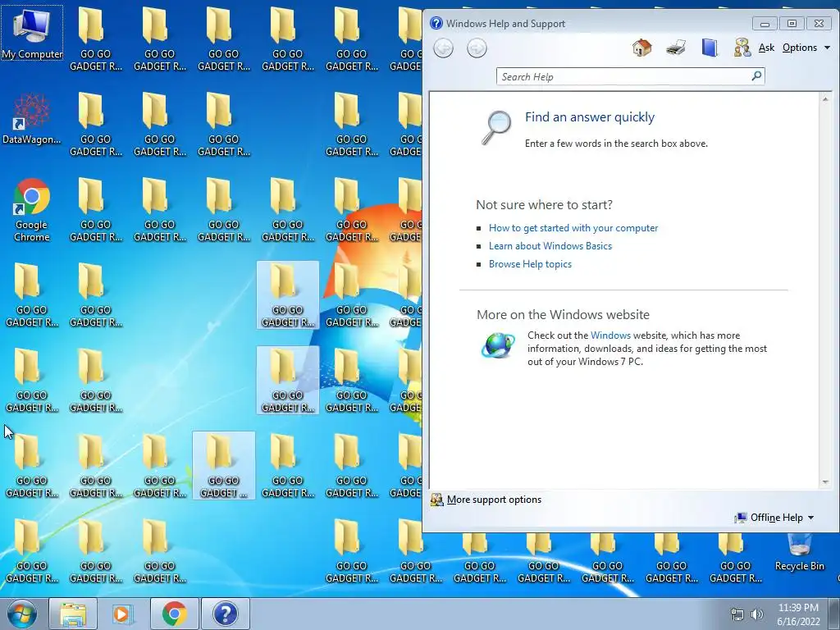The height and width of the screenshot is (630, 840).
Task: Click the More support options icon
Action: pyautogui.click(x=436, y=500)
